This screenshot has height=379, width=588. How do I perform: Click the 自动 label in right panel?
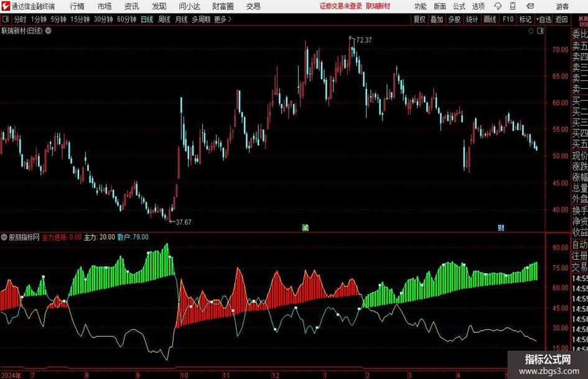click(x=580, y=245)
